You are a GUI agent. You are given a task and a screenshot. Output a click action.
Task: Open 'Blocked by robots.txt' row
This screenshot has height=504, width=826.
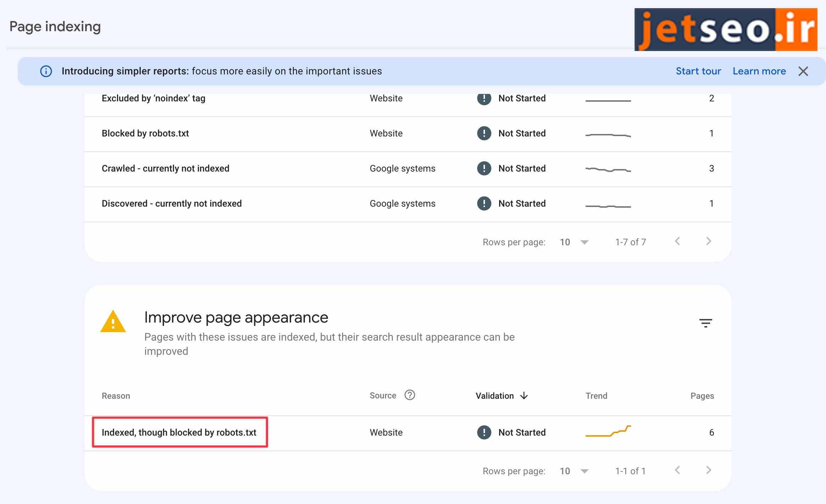click(145, 133)
